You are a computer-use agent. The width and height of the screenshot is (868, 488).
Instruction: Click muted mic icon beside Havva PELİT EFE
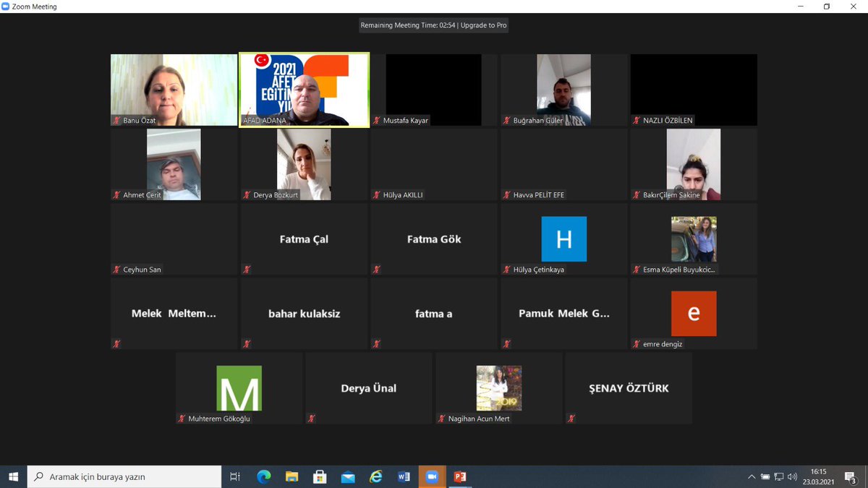pos(507,195)
